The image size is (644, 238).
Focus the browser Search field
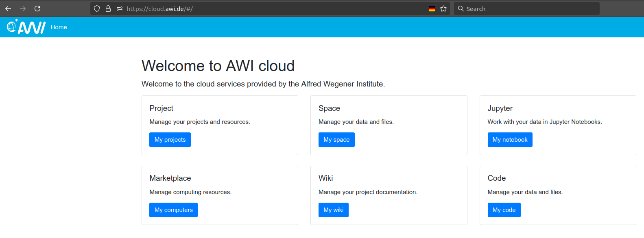[x=529, y=9]
